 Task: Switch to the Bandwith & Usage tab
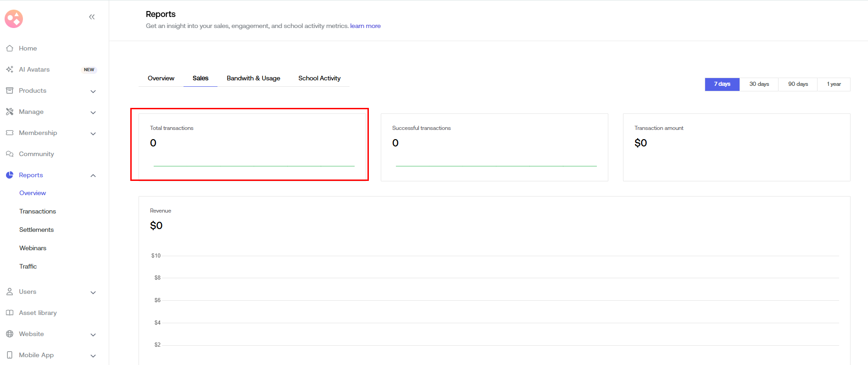pyautogui.click(x=253, y=79)
